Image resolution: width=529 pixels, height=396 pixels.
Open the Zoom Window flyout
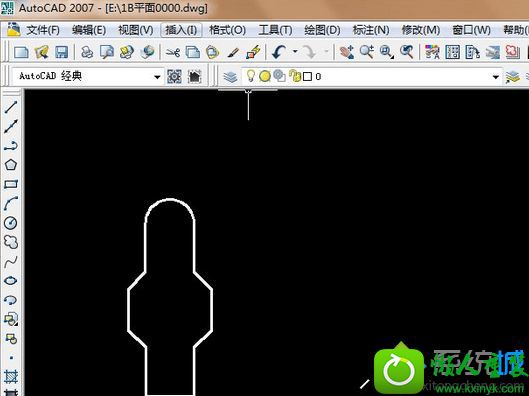coord(387,52)
